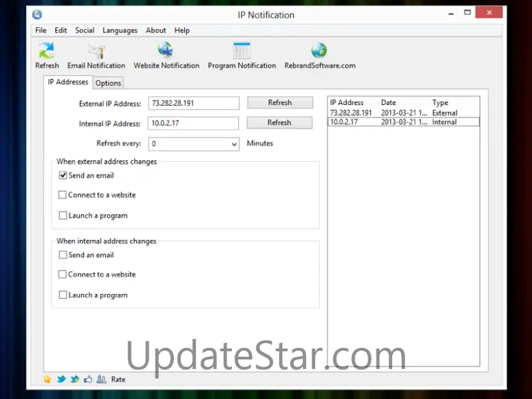The height and width of the screenshot is (399, 532).
Task: Click the app icon in title bar
Action: coord(37,14)
